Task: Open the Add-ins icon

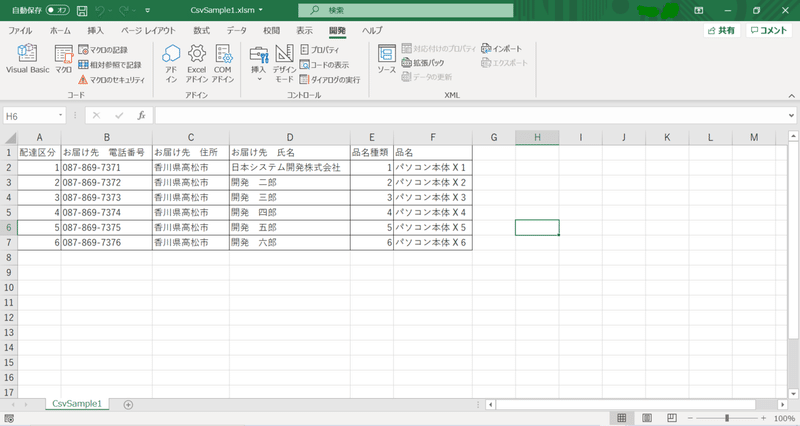Action: [x=171, y=63]
